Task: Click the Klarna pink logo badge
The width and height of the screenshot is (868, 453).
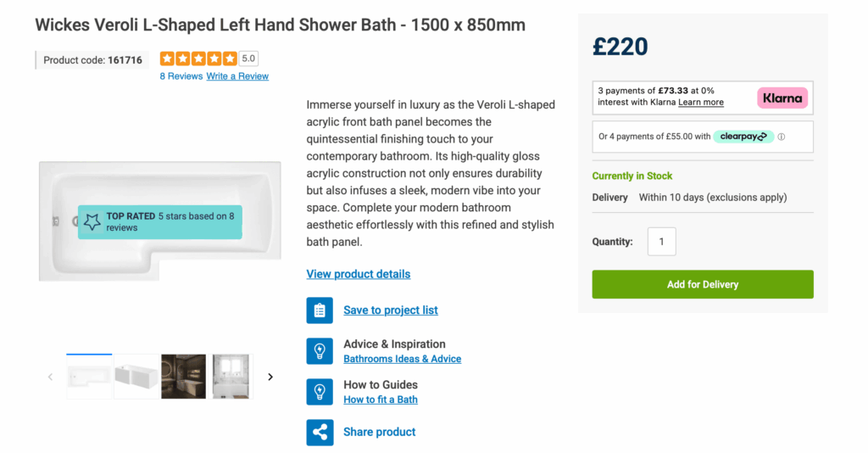Action: click(x=782, y=98)
